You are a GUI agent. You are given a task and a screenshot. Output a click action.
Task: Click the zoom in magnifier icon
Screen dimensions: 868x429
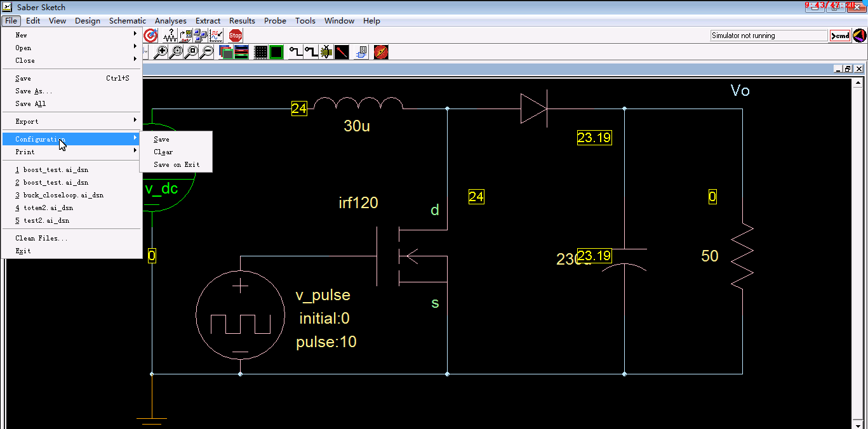point(161,52)
